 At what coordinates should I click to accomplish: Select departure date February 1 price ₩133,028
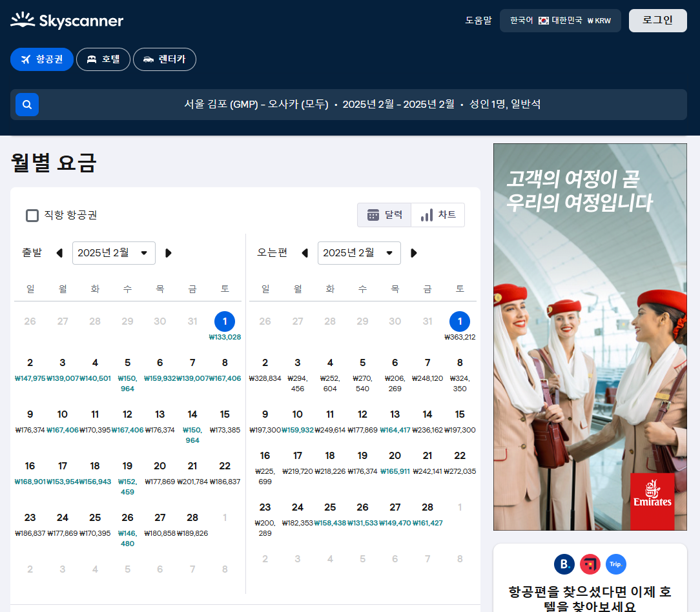(x=225, y=326)
